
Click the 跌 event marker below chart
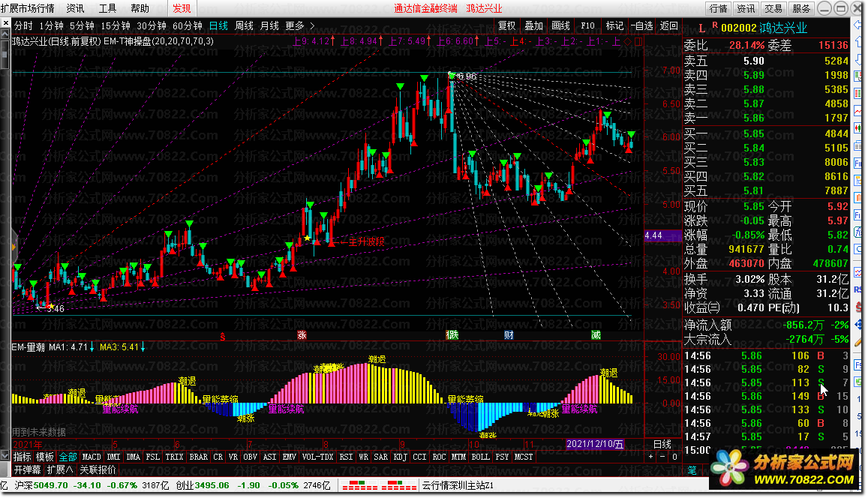[x=452, y=334]
